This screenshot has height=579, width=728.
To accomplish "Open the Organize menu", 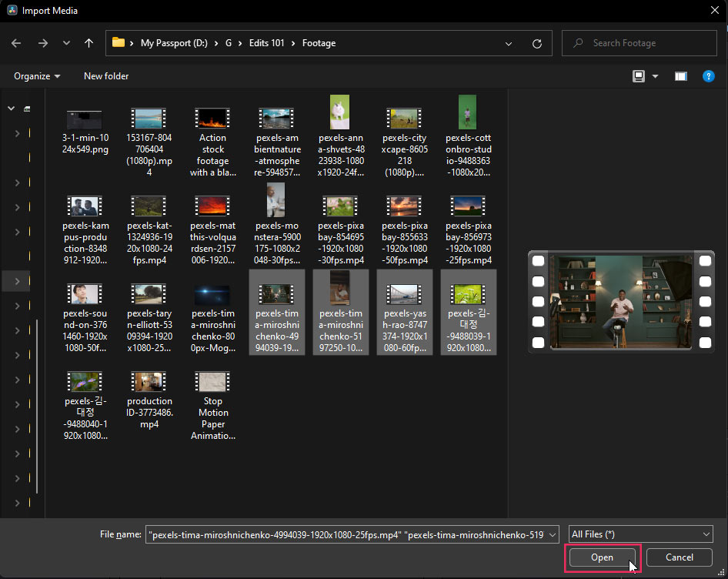I will 37,76.
